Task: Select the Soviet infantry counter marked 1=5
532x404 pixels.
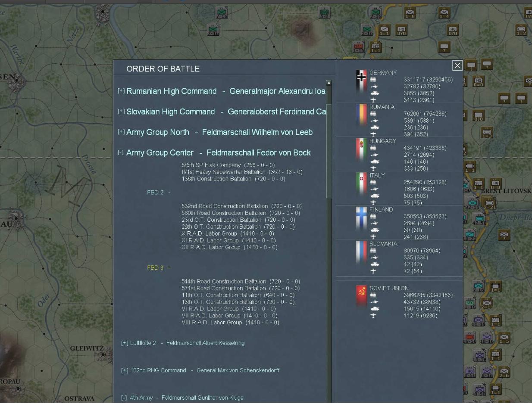Action: pos(504,338)
